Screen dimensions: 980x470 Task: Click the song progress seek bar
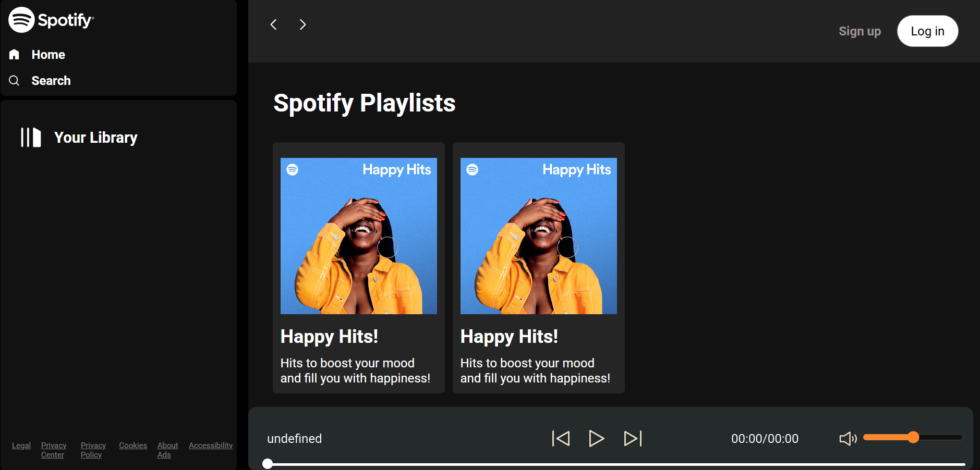click(x=615, y=464)
